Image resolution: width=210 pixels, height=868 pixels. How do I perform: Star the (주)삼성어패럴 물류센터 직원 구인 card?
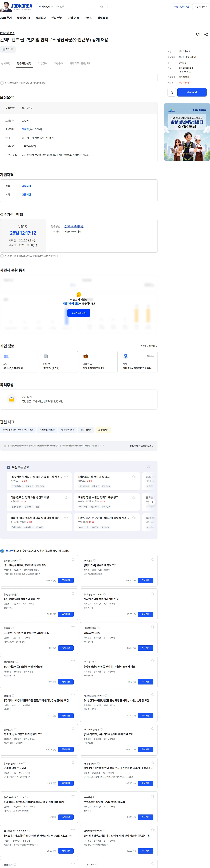(73, 593)
